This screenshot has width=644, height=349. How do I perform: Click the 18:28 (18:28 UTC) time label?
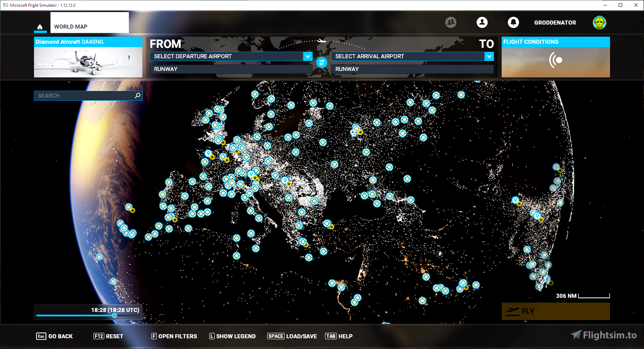click(x=115, y=310)
